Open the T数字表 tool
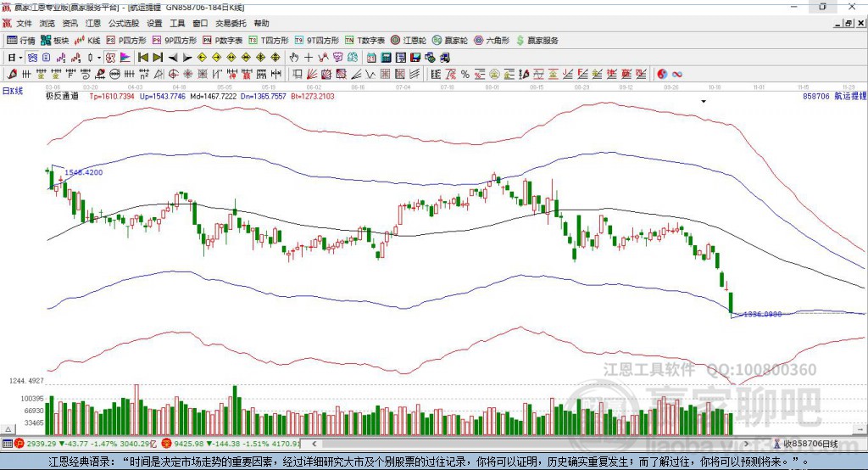 click(x=364, y=41)
